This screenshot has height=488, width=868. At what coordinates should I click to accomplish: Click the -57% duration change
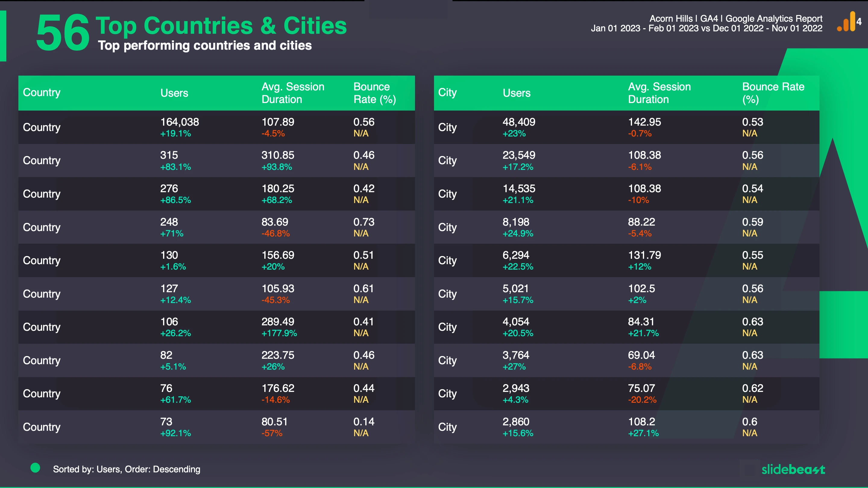coord(272,433)
